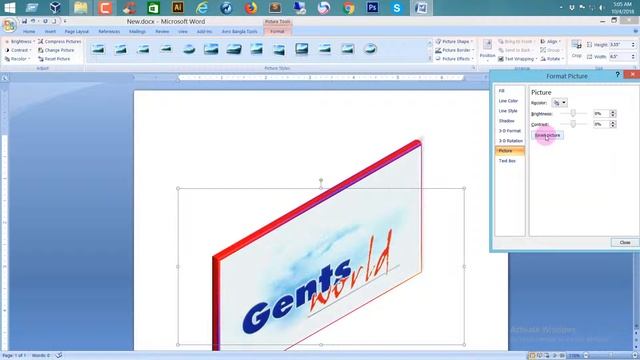Open the Recolor dropdown in Format Picture dialog
Image resolution: width=640 pixels, height=360 pixels.
(x=559, y=103)
